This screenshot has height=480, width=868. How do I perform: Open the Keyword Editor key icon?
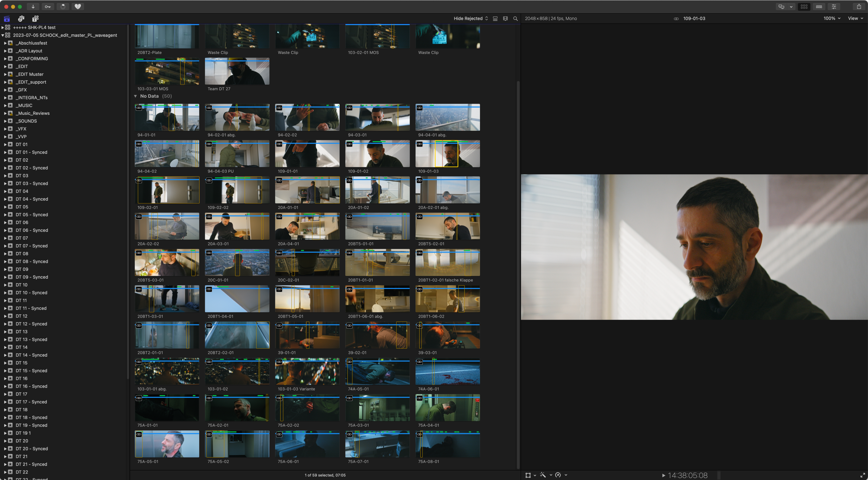click(x=48, y=6)
